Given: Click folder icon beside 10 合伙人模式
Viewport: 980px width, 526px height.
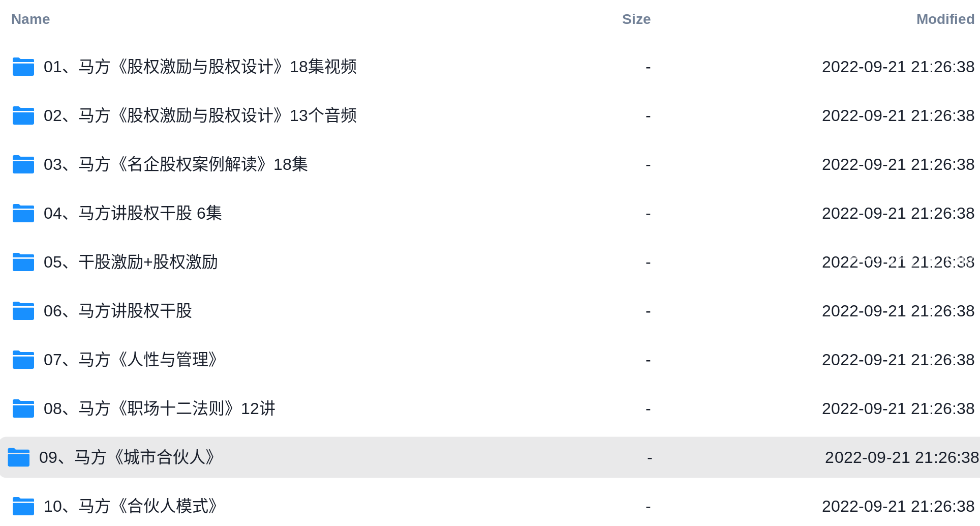Looking at the screenshot, I should click(x=23, y=506).
